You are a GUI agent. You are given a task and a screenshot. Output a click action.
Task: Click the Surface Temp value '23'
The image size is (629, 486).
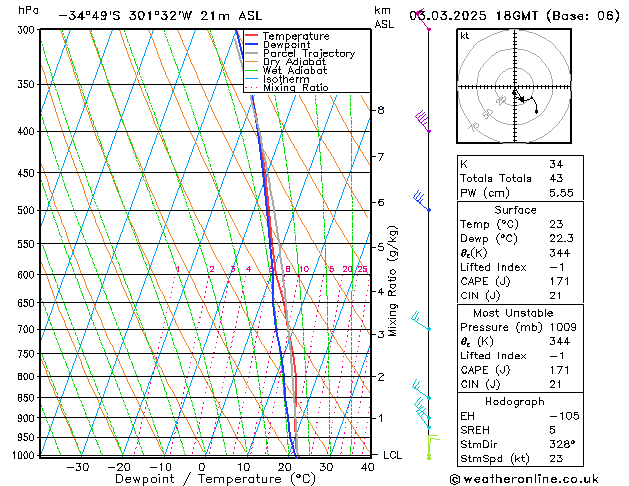(x=556, y=224)
